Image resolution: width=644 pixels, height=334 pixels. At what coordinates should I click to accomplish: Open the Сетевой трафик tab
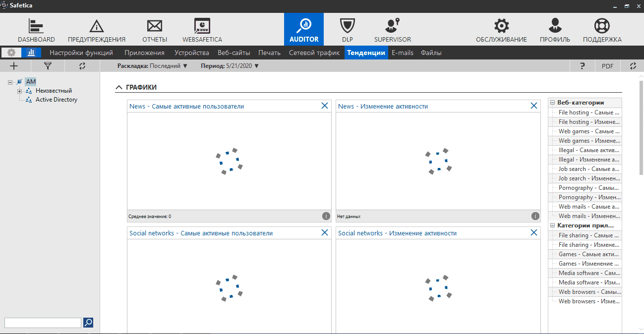coord(314,53)
